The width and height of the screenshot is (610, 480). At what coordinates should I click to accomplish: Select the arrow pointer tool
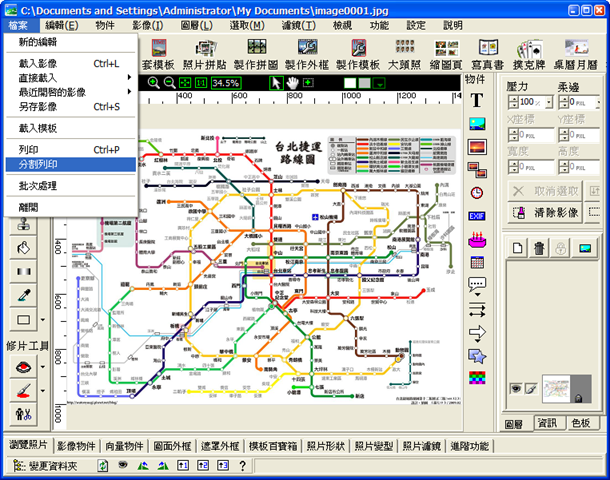(x=276, y=83)
